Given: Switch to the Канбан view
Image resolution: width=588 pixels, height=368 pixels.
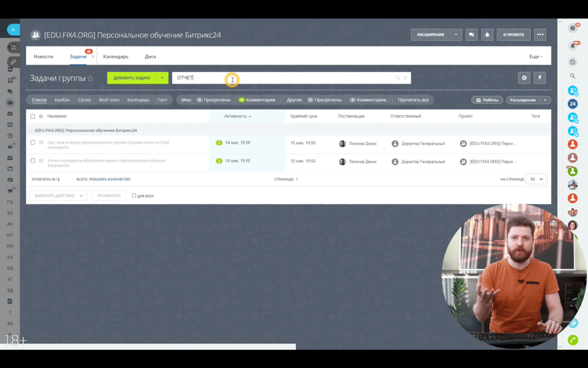Looking at the screenshot, I should point(62,100).
